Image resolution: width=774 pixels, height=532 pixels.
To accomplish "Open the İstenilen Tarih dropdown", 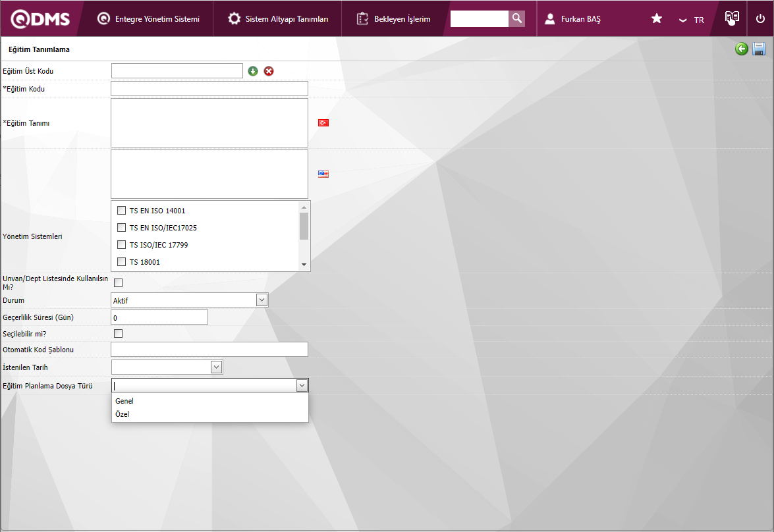I will pyautogui.click(x=167, y=367).
